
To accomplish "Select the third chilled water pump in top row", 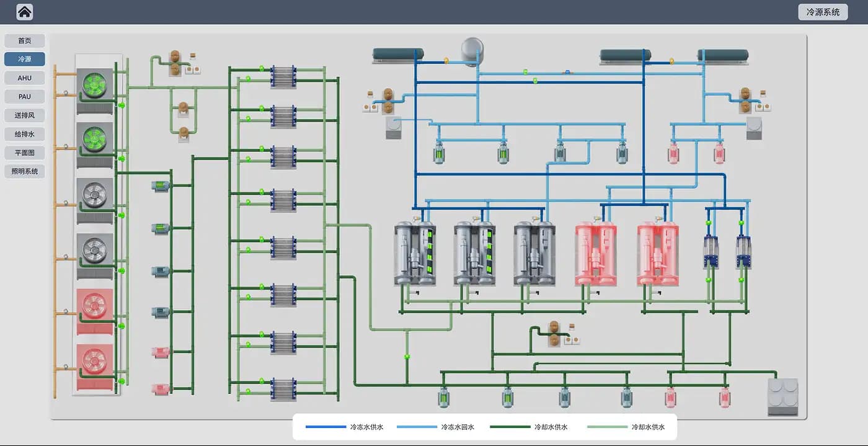I will [x=560, y=152].
